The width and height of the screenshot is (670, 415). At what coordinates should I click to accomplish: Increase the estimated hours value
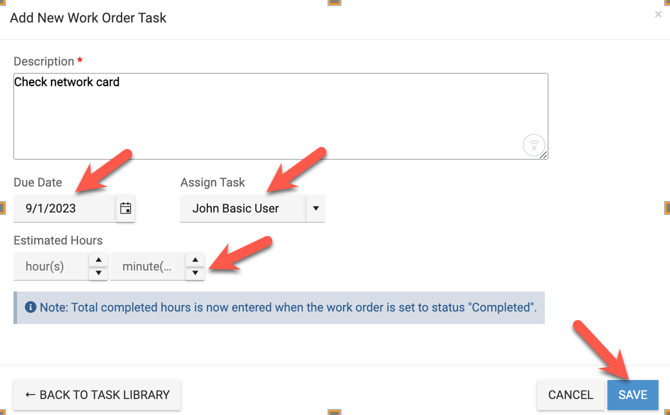pyautogui.click(x=98, y=260)
